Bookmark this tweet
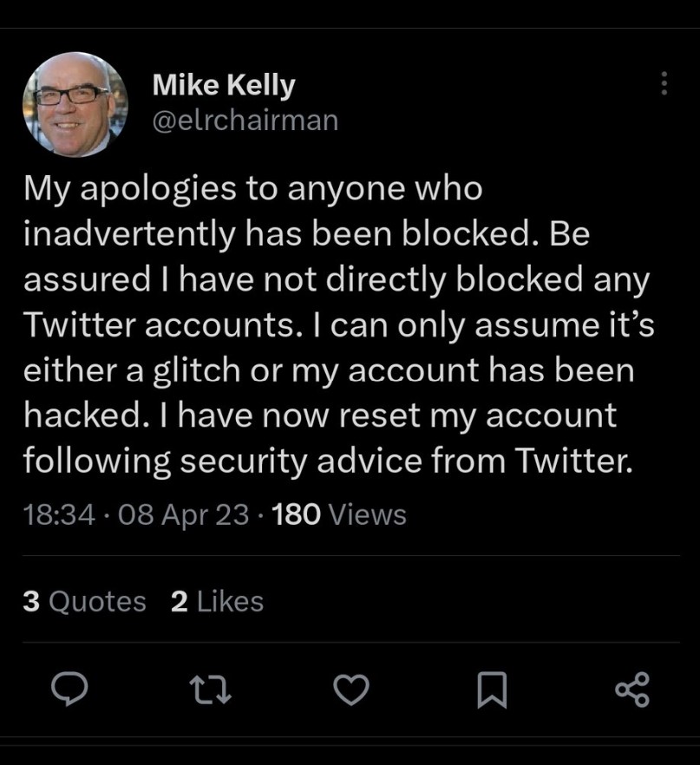The width and height of the screenshot is (700, 765). 492,690
